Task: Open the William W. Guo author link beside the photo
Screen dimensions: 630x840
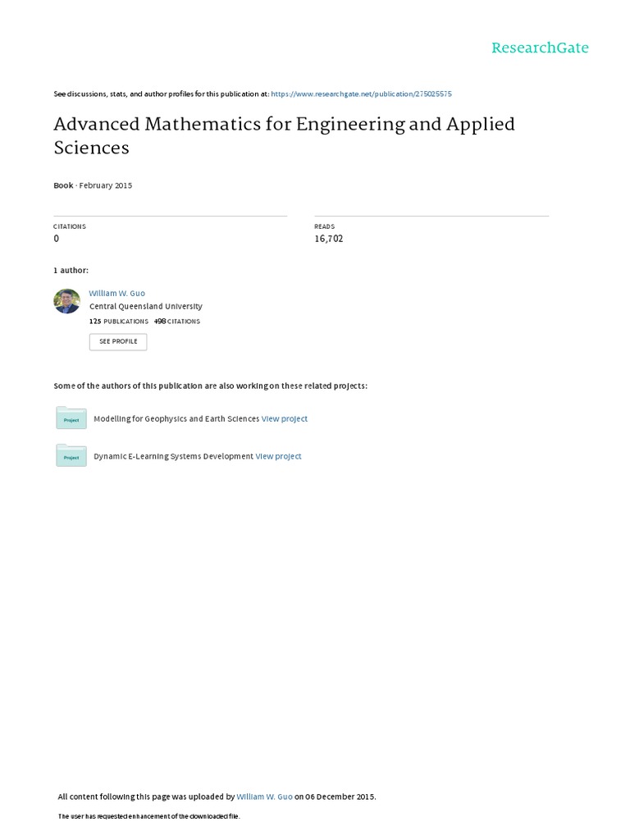Action: click(117, 293)
